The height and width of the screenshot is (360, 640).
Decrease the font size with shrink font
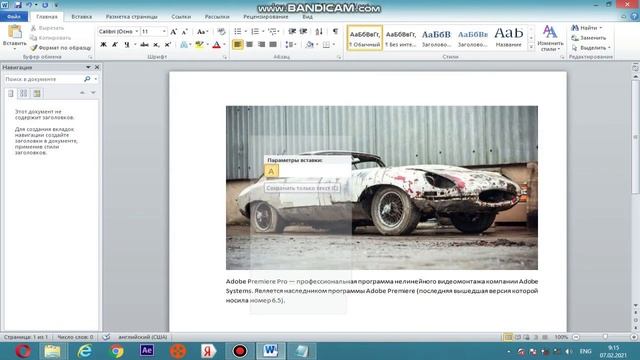[x=184, y=31]
